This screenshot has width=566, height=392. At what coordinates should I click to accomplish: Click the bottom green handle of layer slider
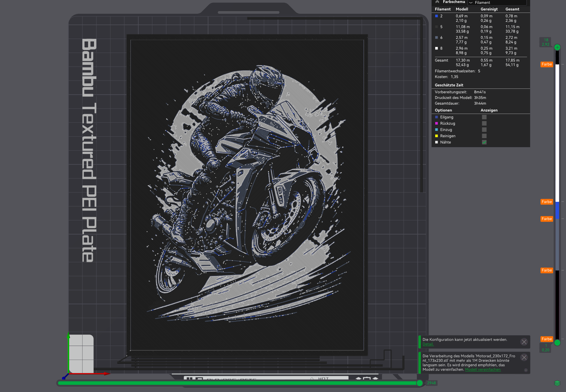(x=557, y=343)
